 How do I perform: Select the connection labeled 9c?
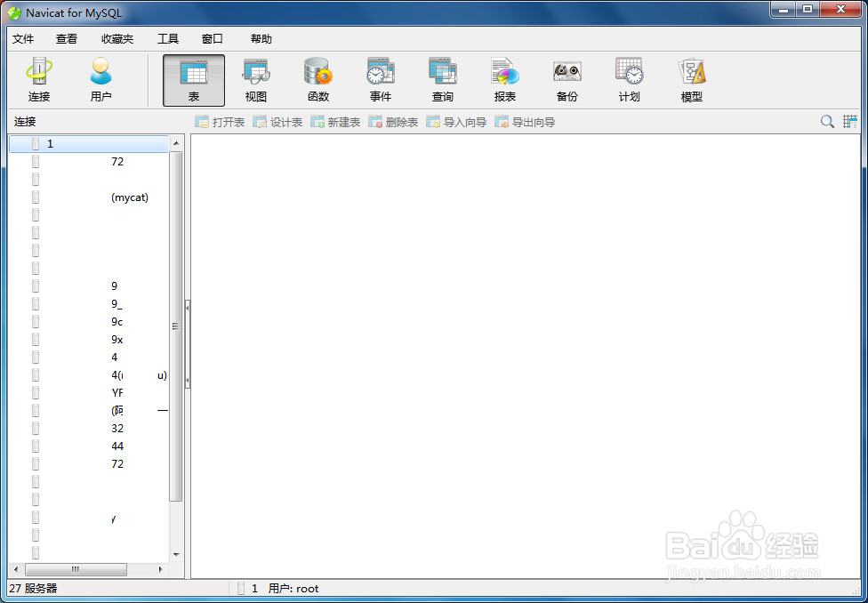tap(89, 322)
